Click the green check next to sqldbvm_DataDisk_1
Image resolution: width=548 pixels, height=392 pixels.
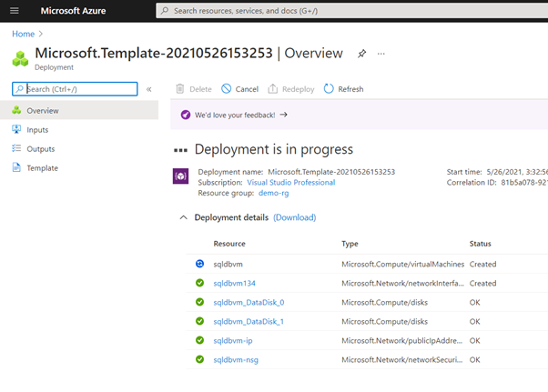tap(199, 321)
